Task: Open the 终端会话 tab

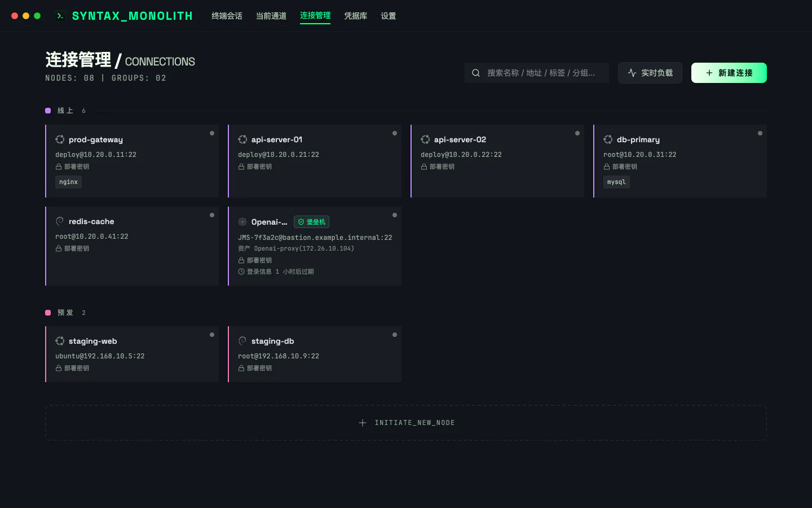Action: click(x=227, y=16)
